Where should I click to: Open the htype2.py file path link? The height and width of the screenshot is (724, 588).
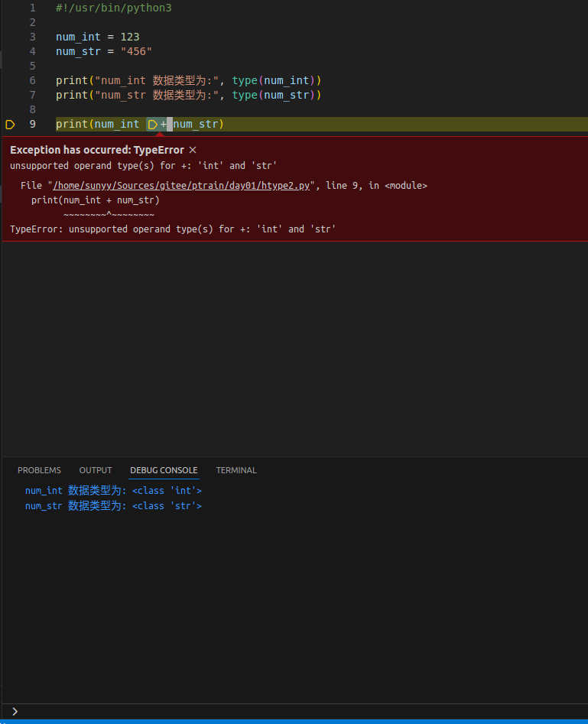coord(181,186)
